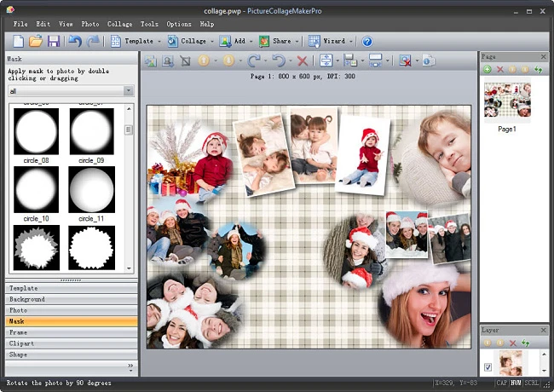Click the crop icon above the canvas
This screenshot has height=392, width=554.
pyautogui.click(x=184, y=61)
